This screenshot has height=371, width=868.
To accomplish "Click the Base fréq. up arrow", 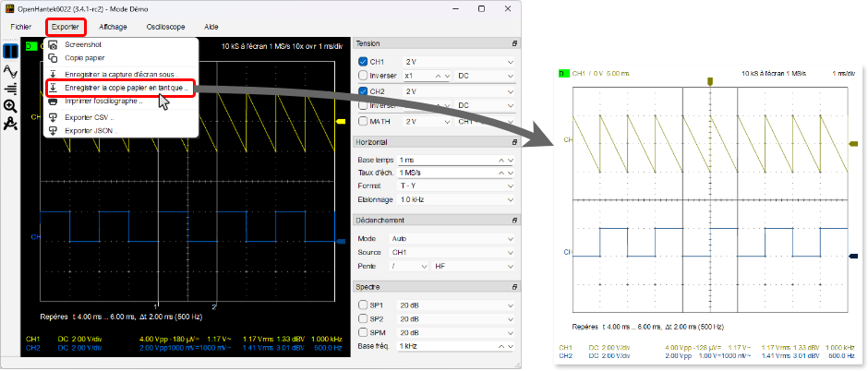I will [x=502, y=346].
